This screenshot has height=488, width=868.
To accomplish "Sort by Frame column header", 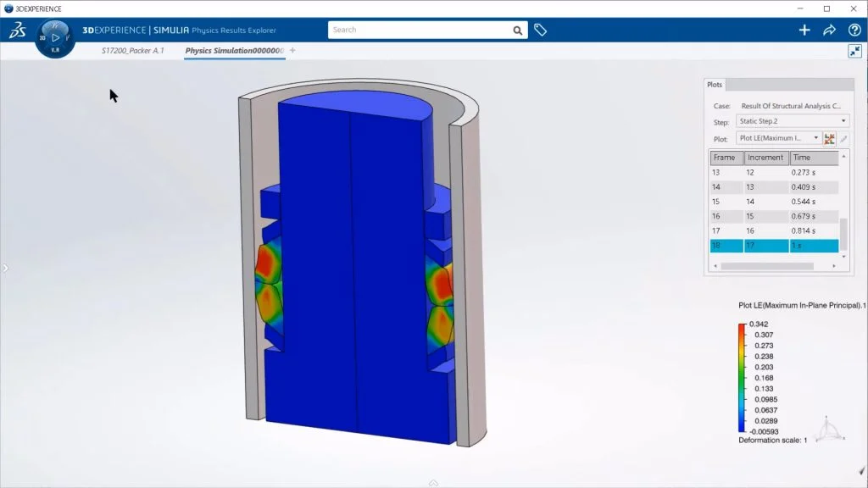I will point(726,158).
